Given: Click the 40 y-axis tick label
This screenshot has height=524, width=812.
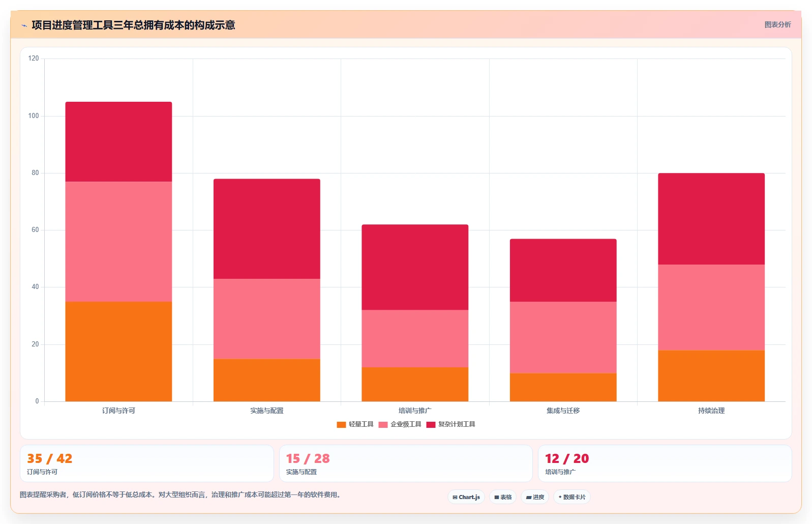Looking at the screenshot, I should [35, 287].
